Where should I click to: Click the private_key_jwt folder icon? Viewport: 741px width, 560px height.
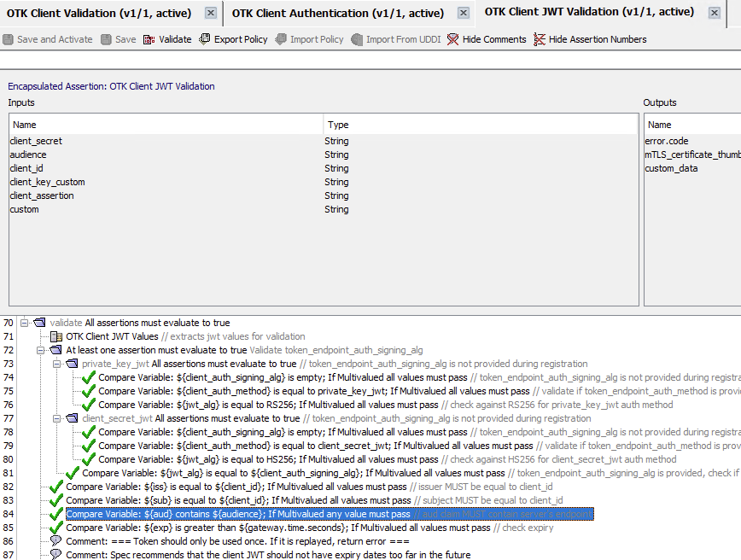click(x=72, y=364)
